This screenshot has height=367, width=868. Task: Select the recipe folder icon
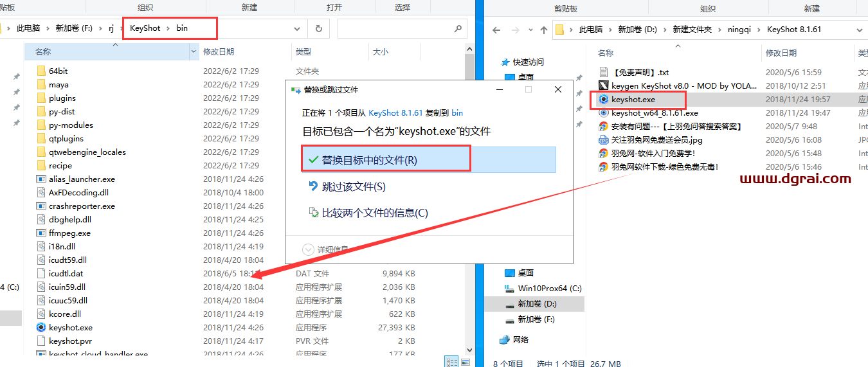pyautogui.click(x=41, y=166)
